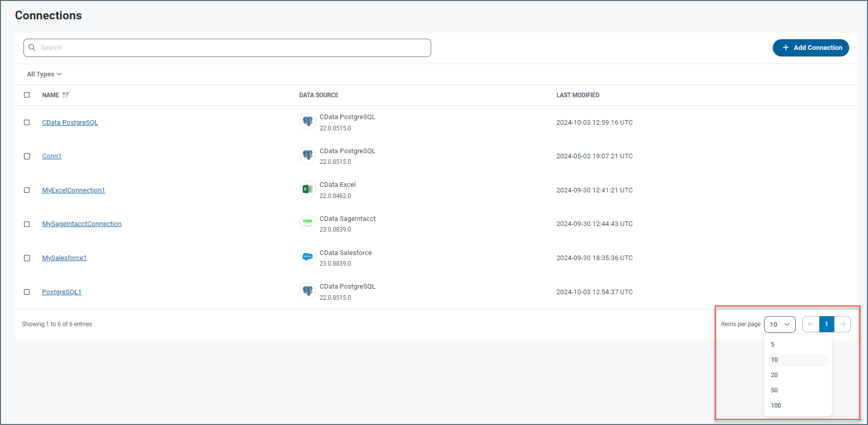Click the magnifier icon in the search box

(x=32, y=48)
